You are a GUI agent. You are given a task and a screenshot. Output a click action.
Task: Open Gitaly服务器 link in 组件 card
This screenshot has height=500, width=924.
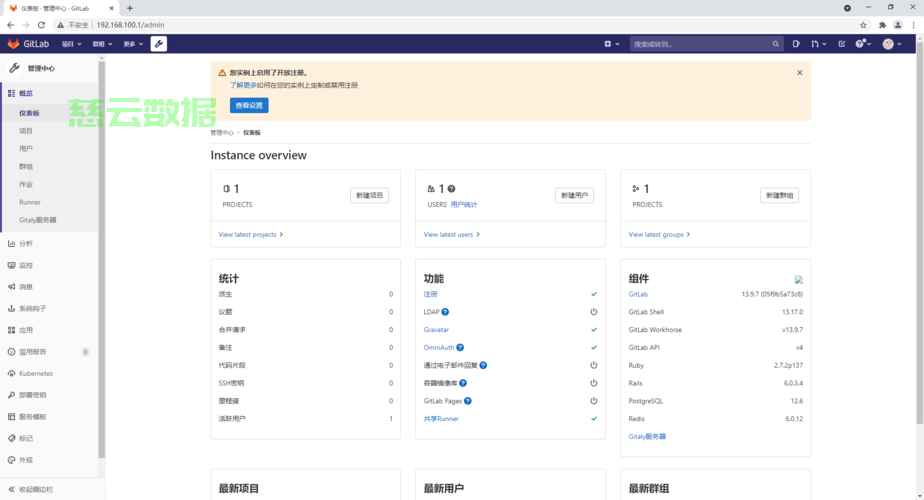pyautogui.click(x=647, y=436)
